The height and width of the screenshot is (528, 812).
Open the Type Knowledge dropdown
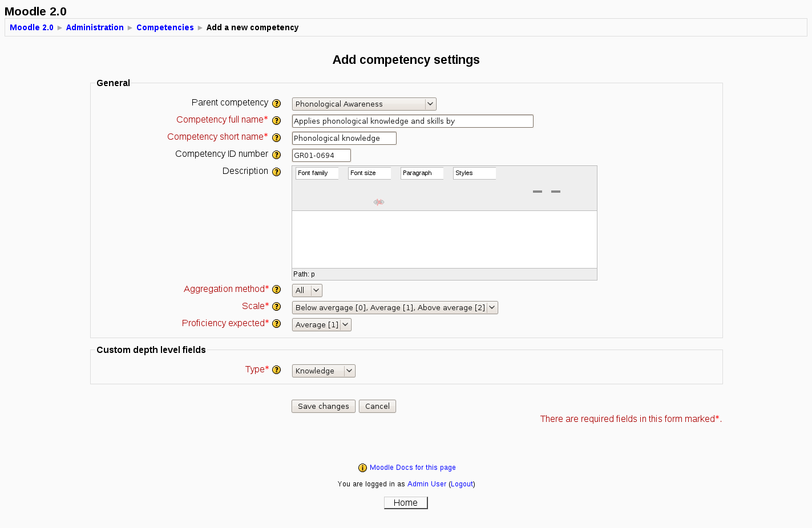pyautogui.click(x=324, y=371)
